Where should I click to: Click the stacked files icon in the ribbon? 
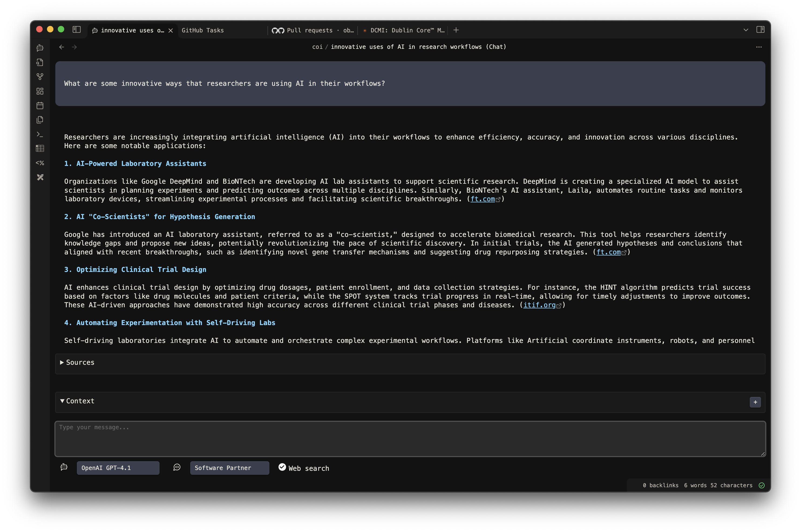(40, 120)
